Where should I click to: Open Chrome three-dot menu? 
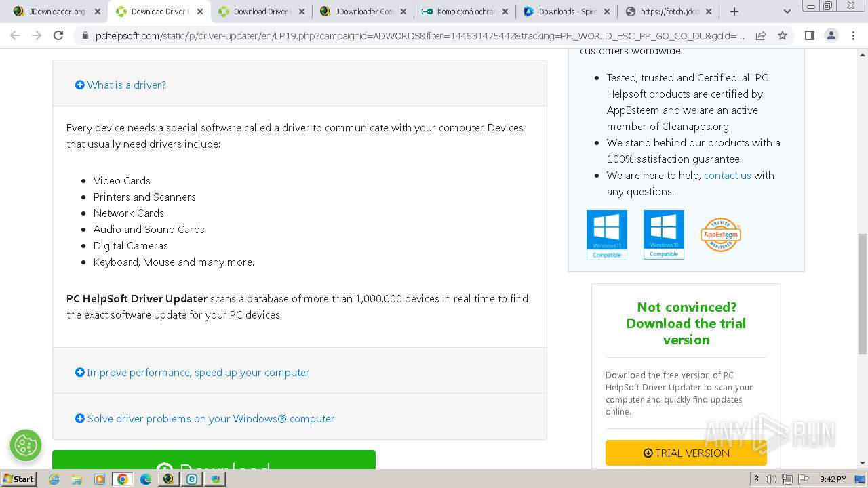[x=852, y=35]
